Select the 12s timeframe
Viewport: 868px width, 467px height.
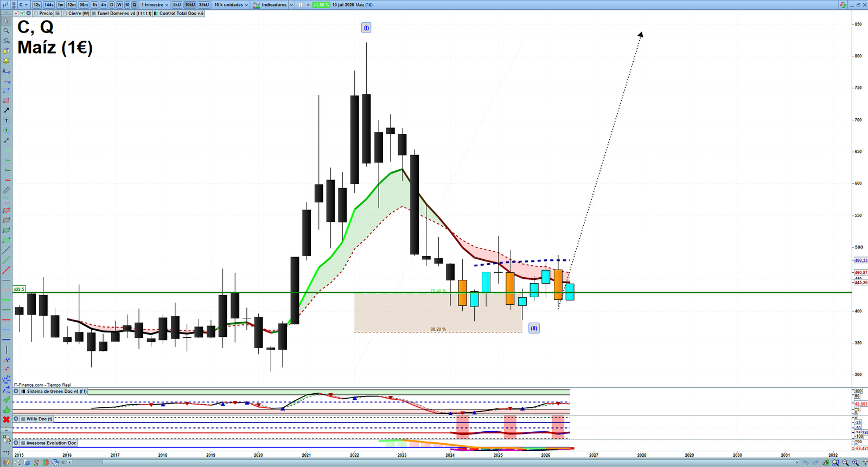tap(37, 5)
